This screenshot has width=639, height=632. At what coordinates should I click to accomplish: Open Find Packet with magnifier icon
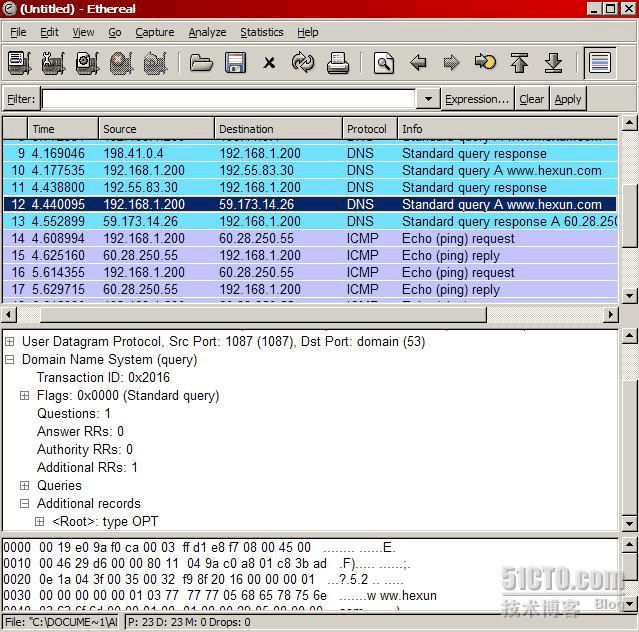point(384,63)
